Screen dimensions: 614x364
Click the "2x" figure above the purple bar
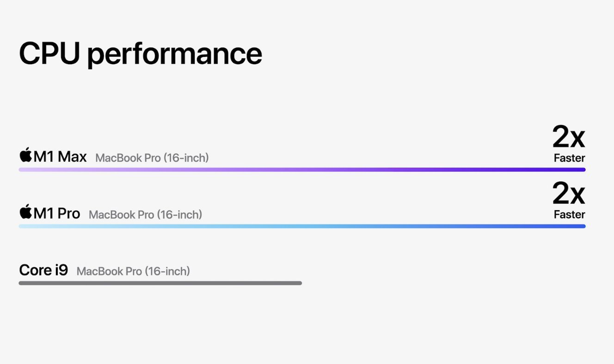pos(568,137)
